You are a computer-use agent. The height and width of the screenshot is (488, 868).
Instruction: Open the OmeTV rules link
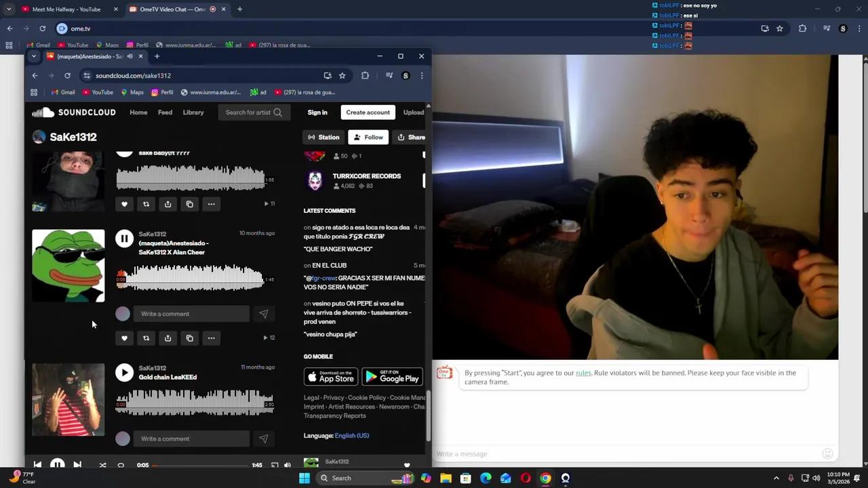(583, 373)
